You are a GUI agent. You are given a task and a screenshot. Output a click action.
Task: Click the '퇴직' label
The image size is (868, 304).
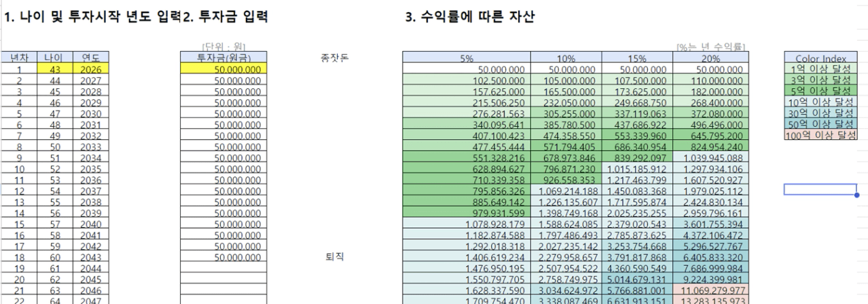click(x=334, y=257)
